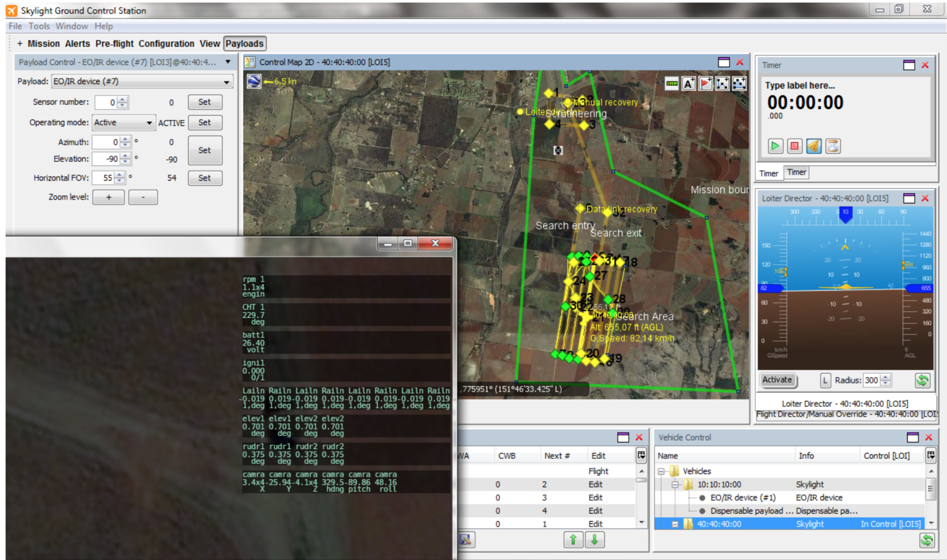Select the add flag marker tool
947x560 pixels.
706,84
